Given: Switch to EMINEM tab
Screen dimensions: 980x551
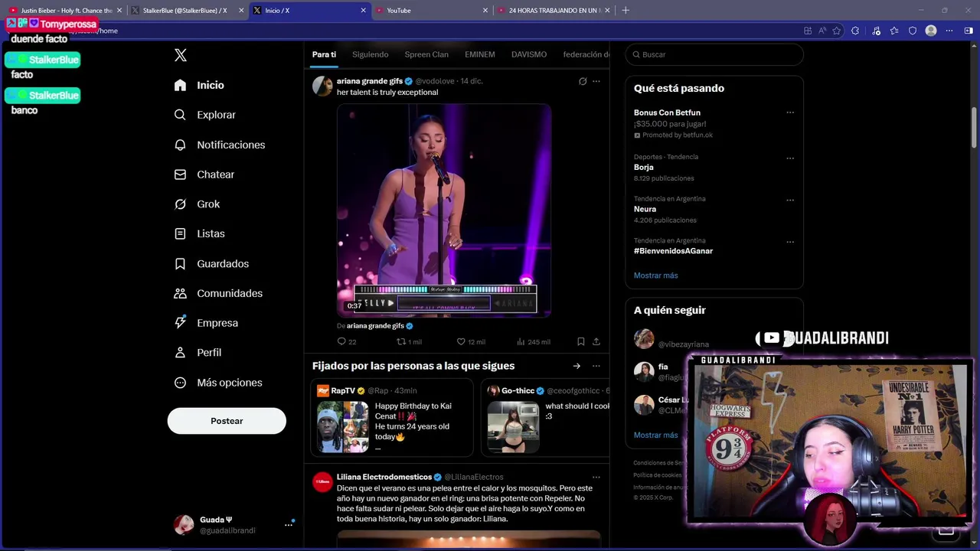Looking at the screenshot, I should tap(480, 54).
